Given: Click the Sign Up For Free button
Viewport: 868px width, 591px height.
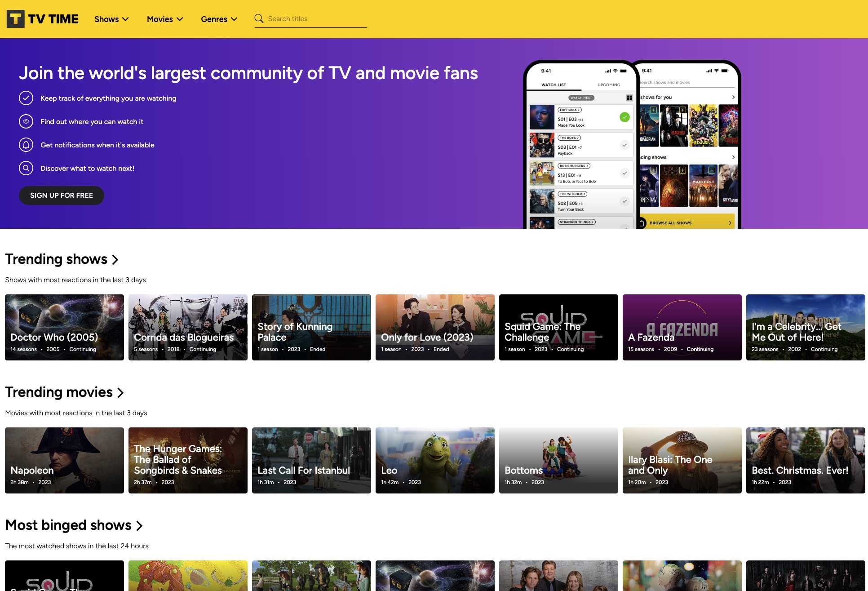Looking at the screenshot, I should click(62, 196).
